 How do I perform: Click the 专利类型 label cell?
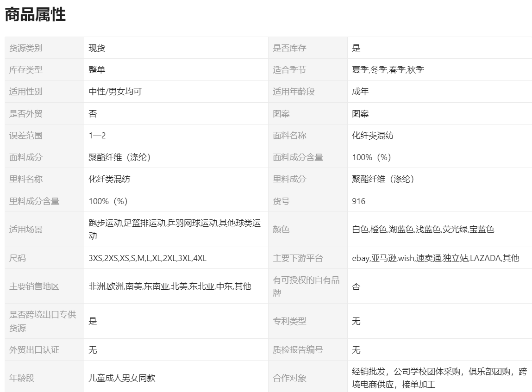[289, 321]
